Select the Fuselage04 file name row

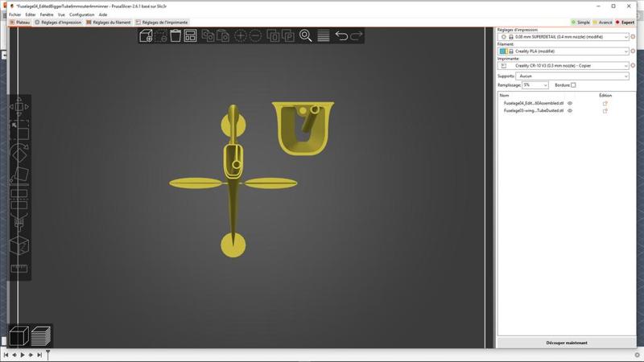[x=534, y=104]
